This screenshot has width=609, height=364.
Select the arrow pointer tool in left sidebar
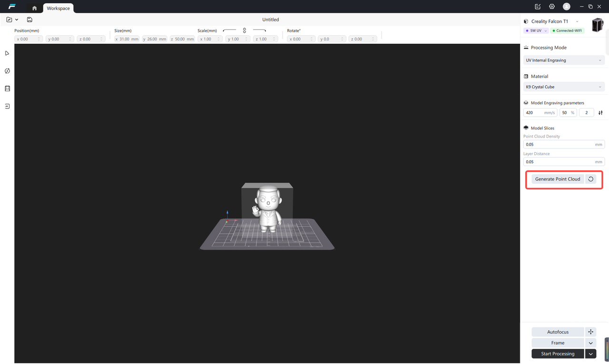[7, 53]
